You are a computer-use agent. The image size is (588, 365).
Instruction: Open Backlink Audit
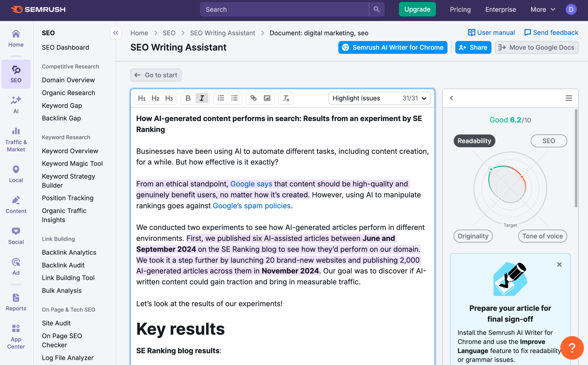click(x=63, y=265)
